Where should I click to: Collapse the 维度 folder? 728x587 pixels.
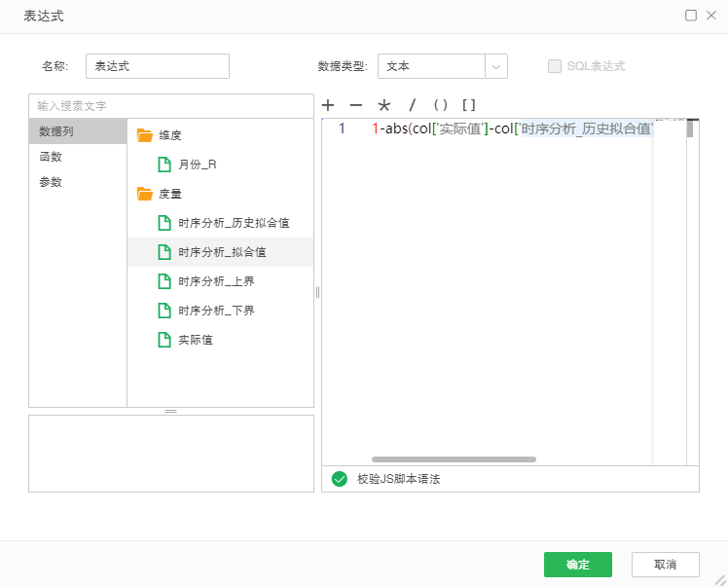point(145,135)
